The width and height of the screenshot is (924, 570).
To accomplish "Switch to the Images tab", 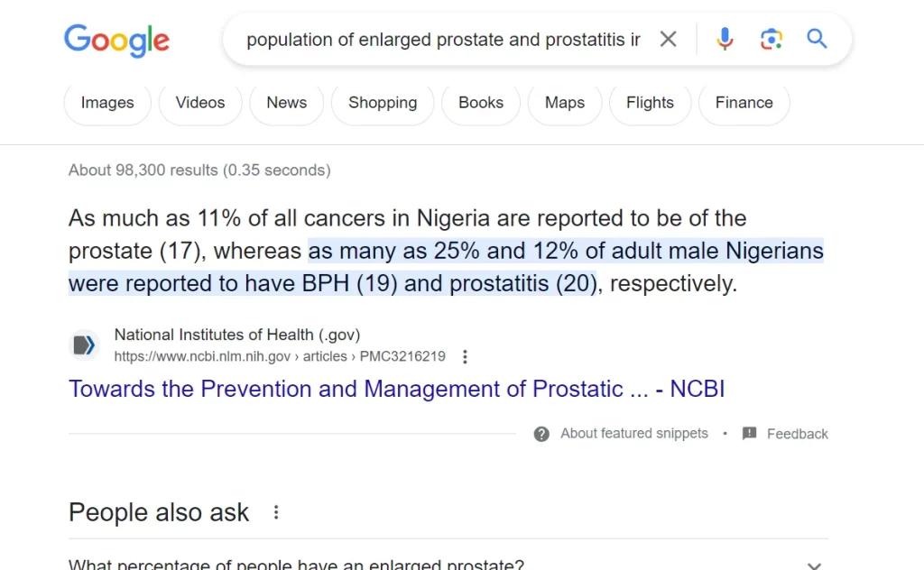I will pyautogui.click(x=107, y=103).
